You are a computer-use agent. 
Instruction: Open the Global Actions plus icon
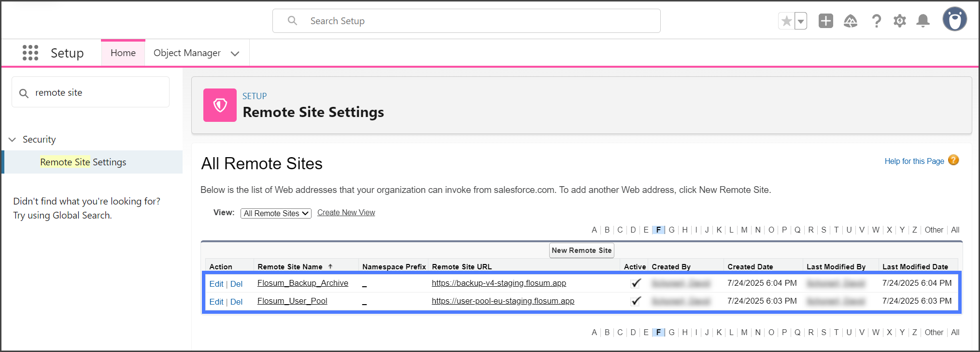(x=825, y=21)
